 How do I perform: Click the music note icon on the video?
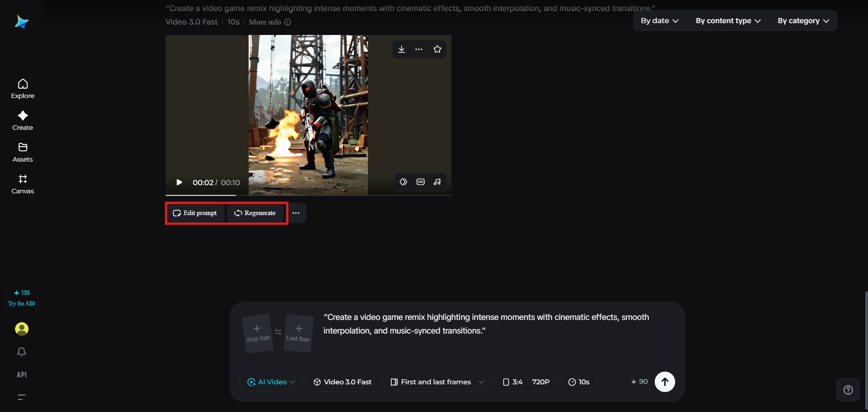click(x=436, y=181)
